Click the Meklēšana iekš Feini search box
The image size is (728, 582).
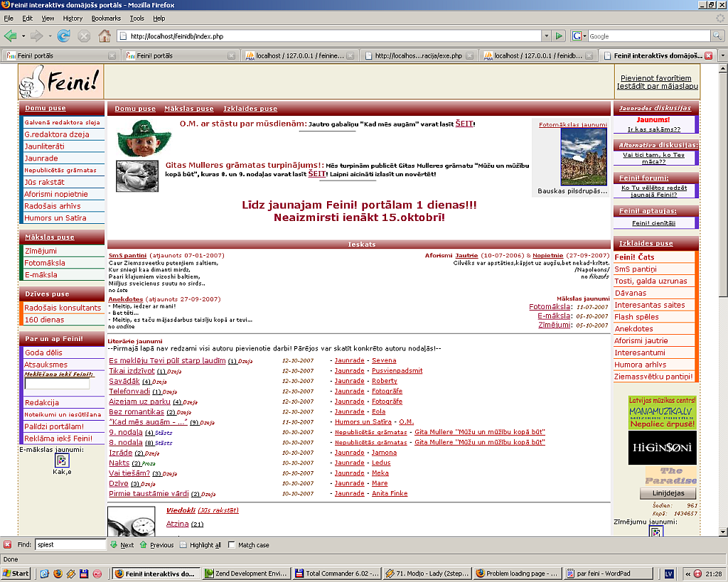pyautogui.click(x=57, y=383)
